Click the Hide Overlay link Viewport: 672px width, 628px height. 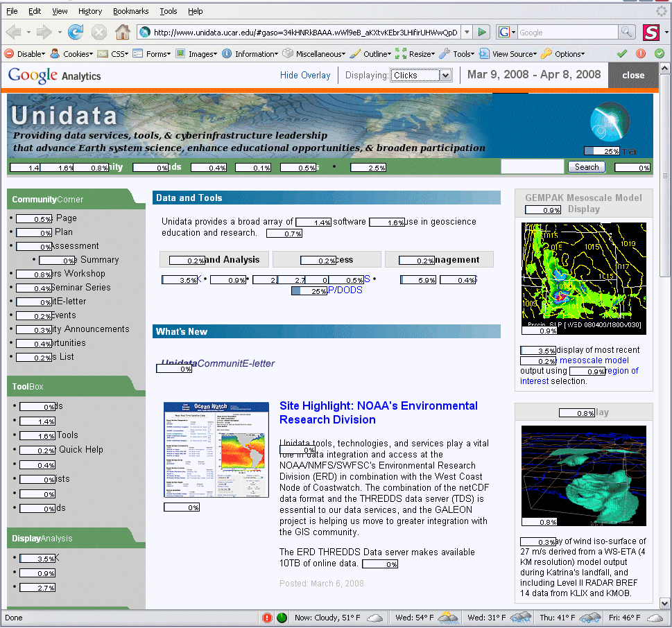pyautogui.click(x=305, y=76)
